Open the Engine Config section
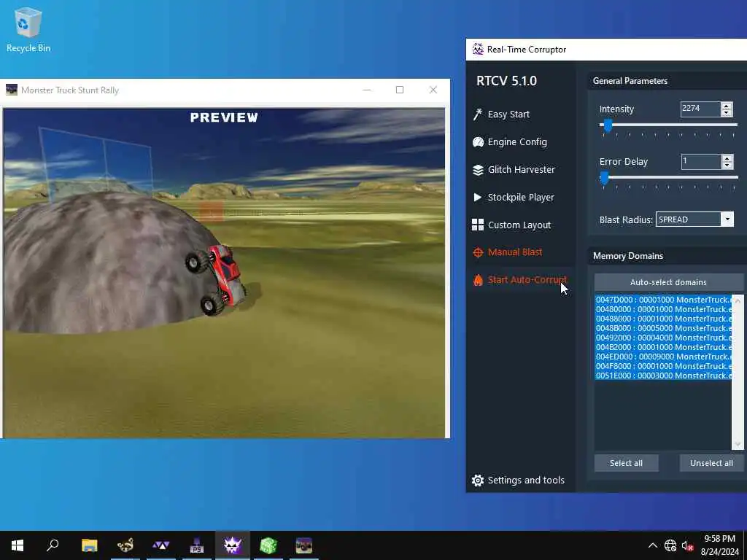The image size is (747, 560). 510,142
